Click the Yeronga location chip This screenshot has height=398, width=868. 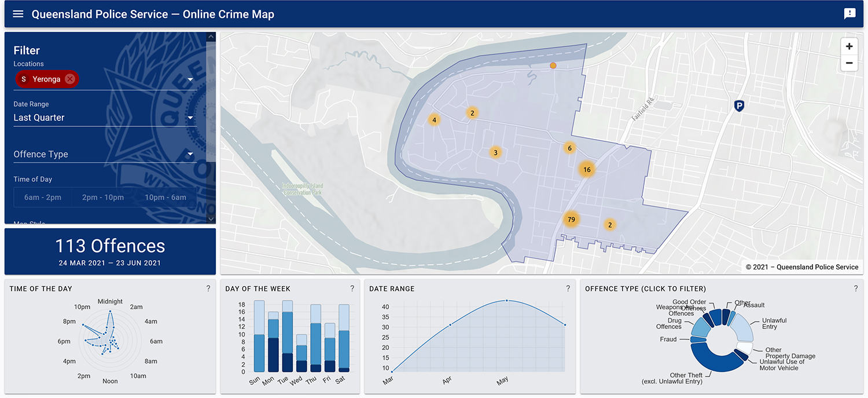pos(47,79)
